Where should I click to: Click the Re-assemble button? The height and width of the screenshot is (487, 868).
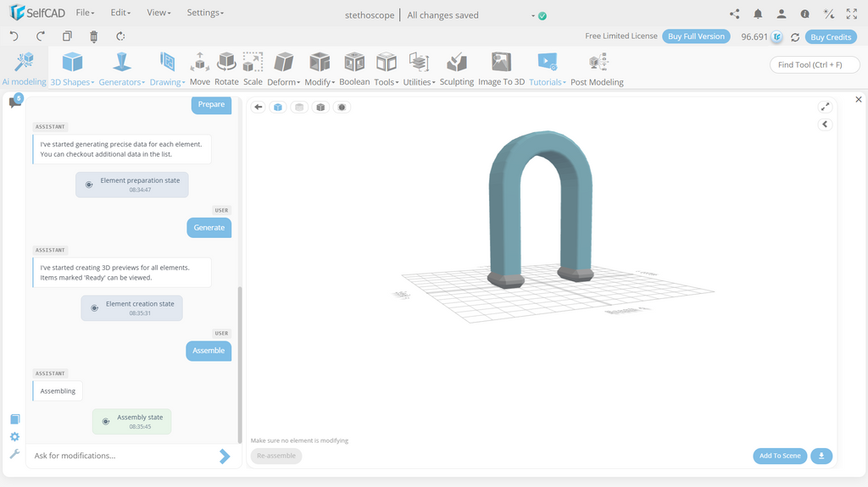click(276, 456)
